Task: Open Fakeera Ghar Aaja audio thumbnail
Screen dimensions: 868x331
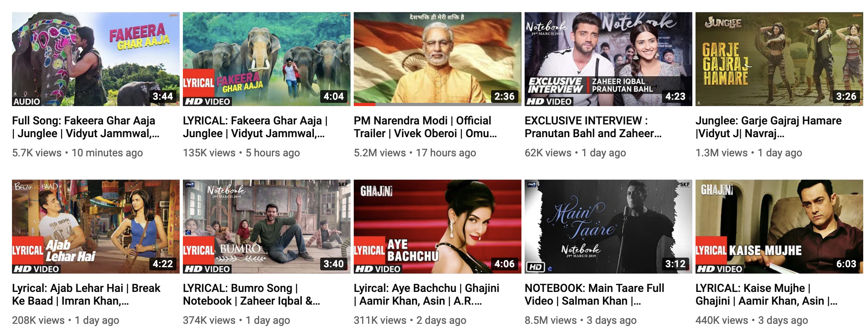Action: pos(96,59)
